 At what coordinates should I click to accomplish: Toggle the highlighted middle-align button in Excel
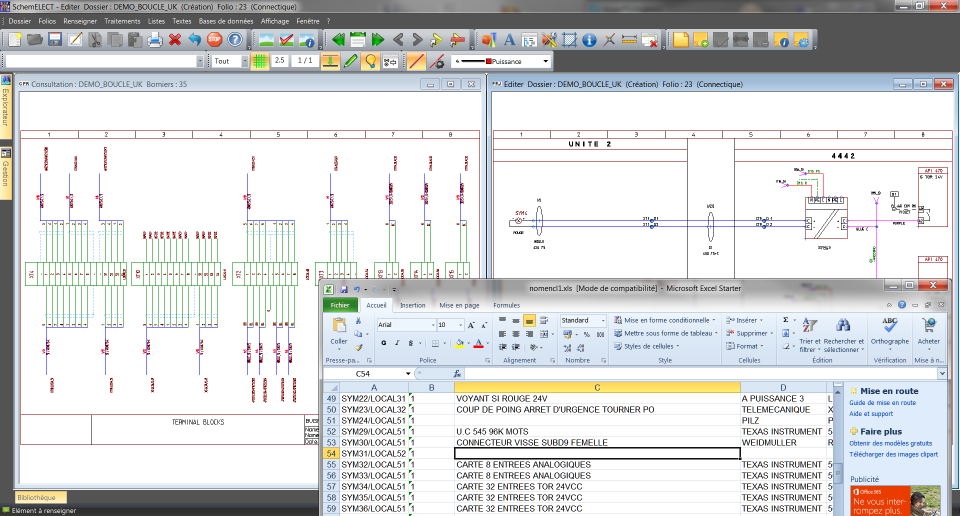click(x=529, y=321)
